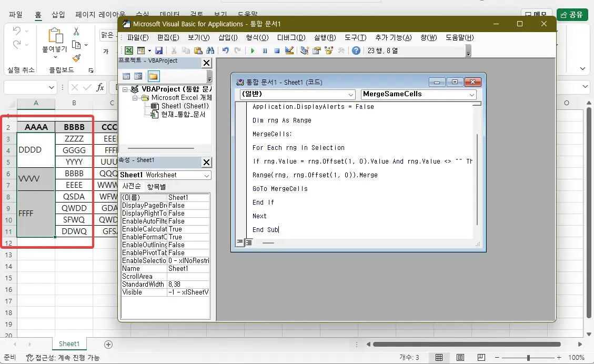Image resolution: width=594 pixels, height=364 pixels.
Task: Click the Insert UserForm icon in VBA toolbar
Action: click(141, 50)
